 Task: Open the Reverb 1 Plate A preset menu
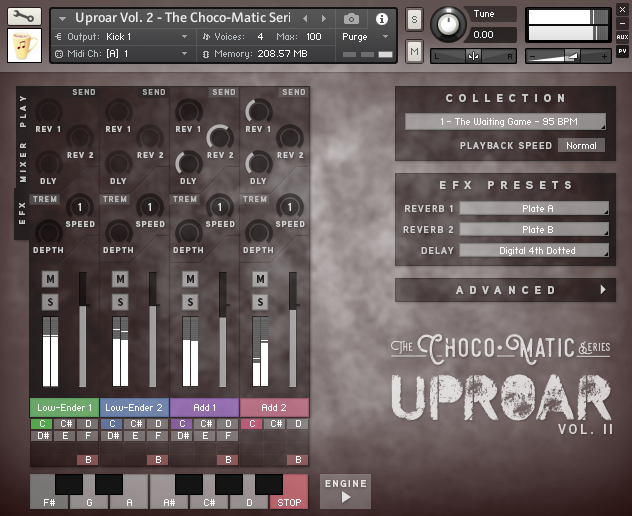[534, 208]
